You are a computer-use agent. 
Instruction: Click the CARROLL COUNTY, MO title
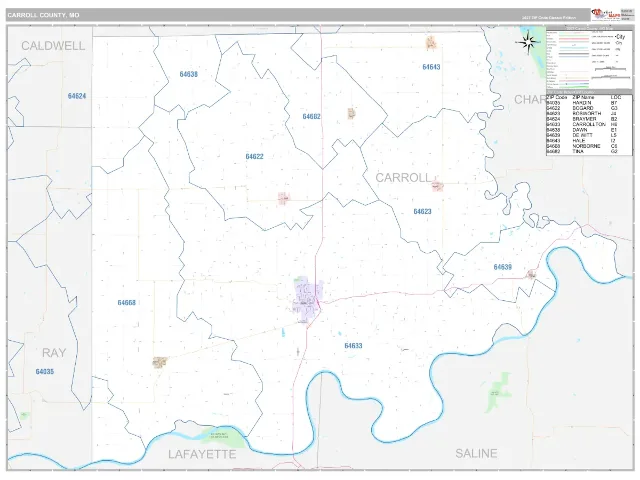pyautogui.click(x=43, y=15)
